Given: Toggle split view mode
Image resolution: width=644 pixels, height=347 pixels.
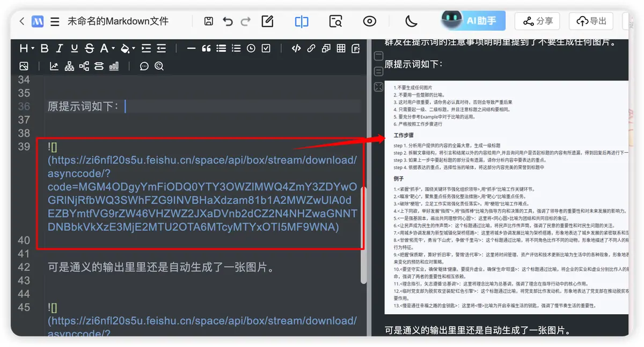Looking at the screenshot, I should tap(302, 21).
